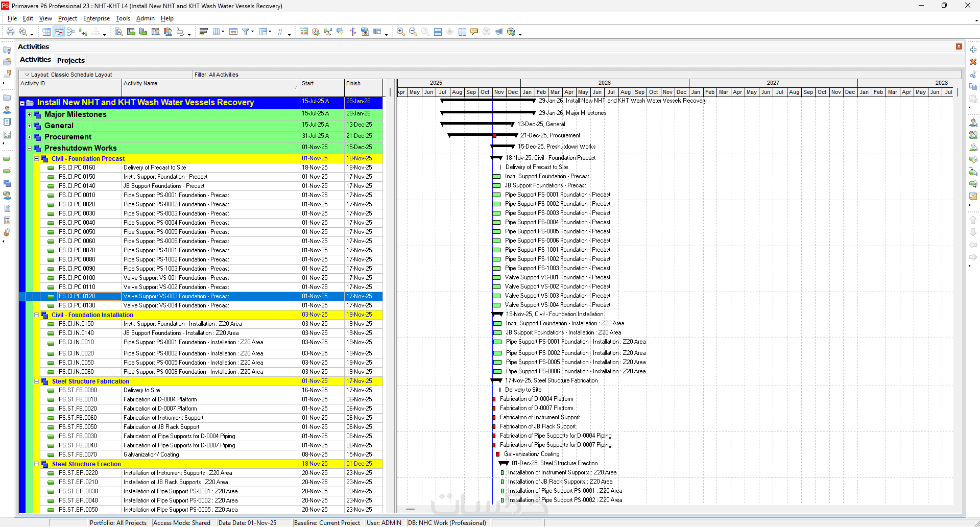Click the Zoom In magnifier icon
This screenshot has width=980, height=527.
click(401, 32)
